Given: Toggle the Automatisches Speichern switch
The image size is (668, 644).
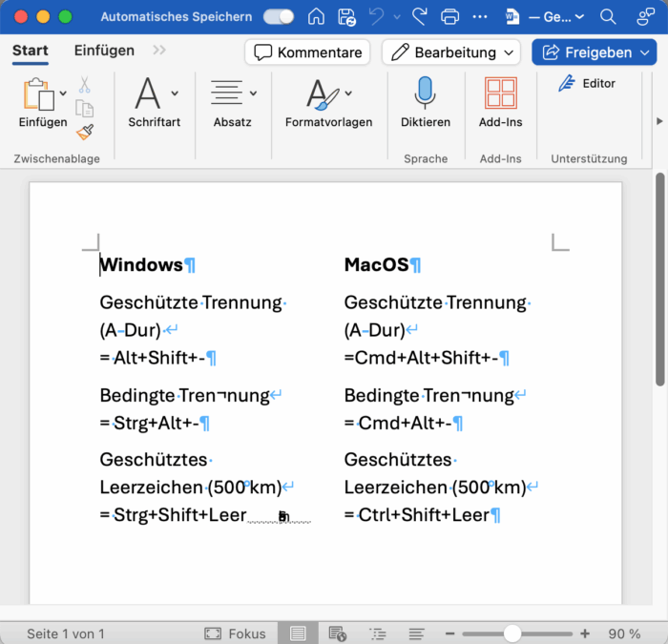Looking at the screenshot, I should (279, 17).
